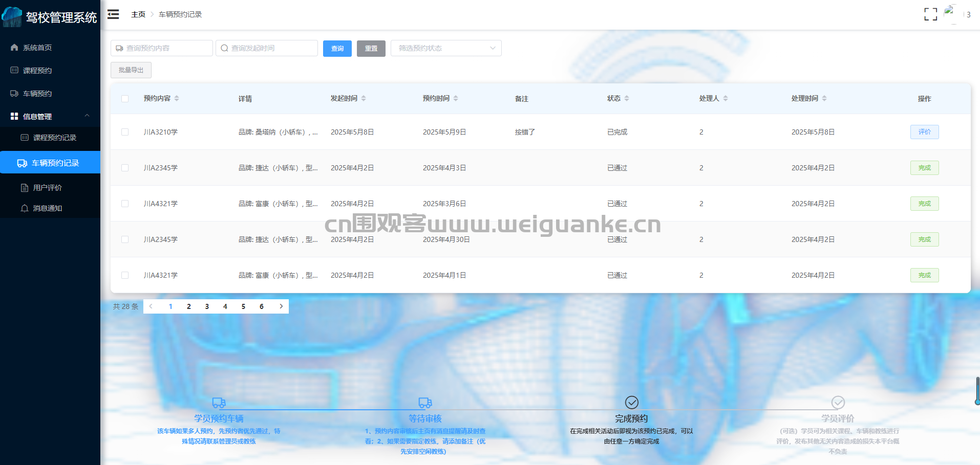Click the 批量导出 button

[x=131, y=70]
